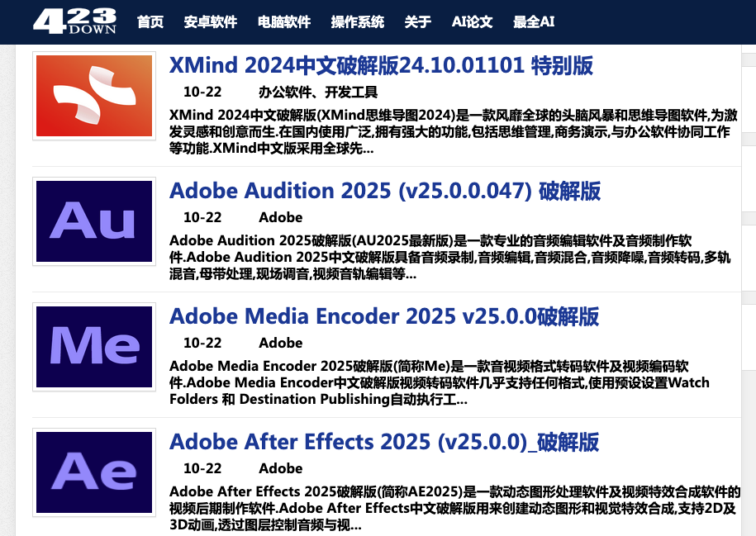Click 办公软件 category under XMind post
This screenshot has width=756, height=536.
coord(283,92)
